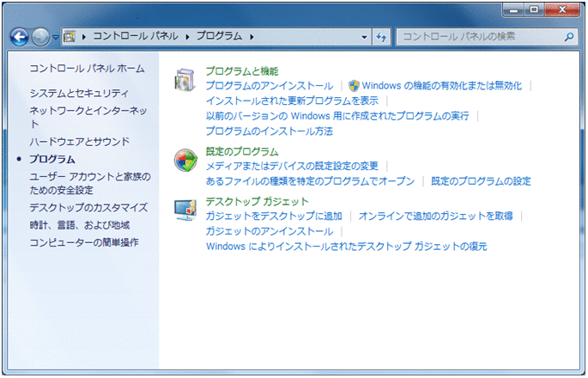Click コントロール パネル breadcrumb in address bar
Screen dimensions: 588x378
[x=136, y=36]
